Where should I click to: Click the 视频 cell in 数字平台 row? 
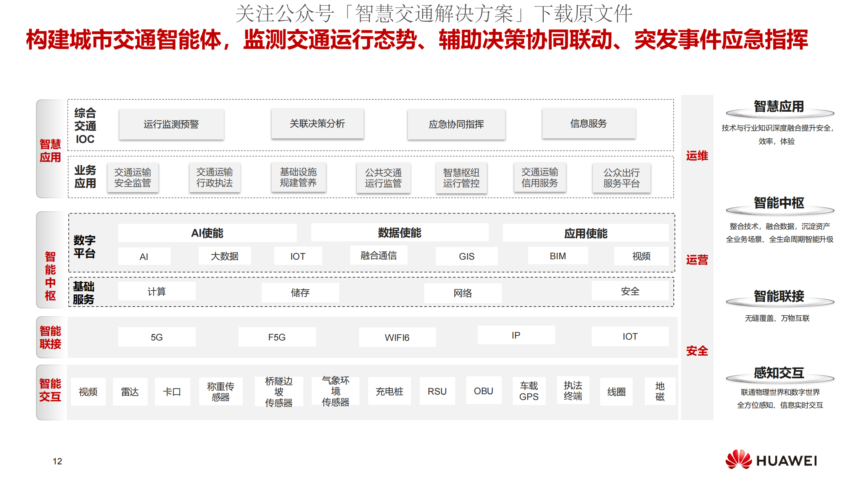point(641,256)
